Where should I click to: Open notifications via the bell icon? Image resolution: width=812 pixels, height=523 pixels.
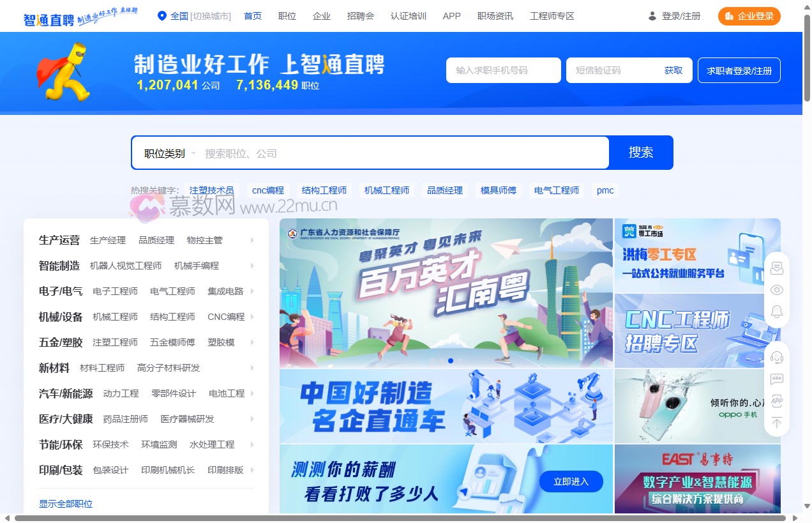tap(777, 311)
